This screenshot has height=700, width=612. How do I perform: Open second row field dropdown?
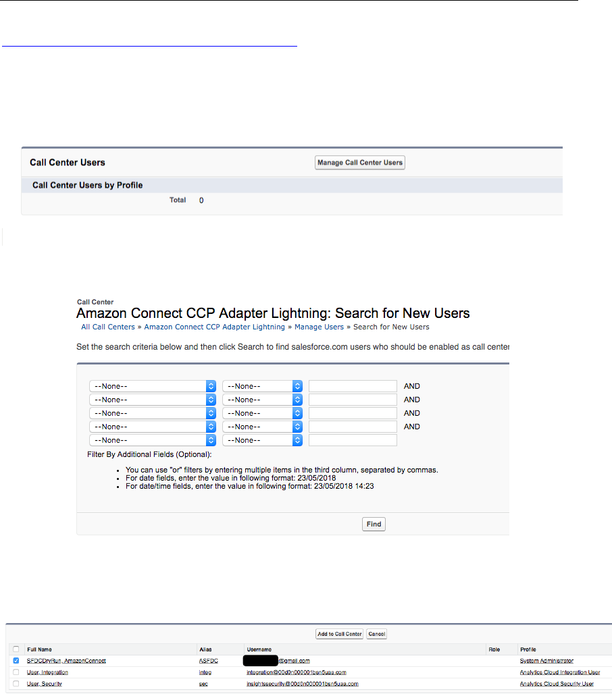pyautogui.click(x=153, y=400)
